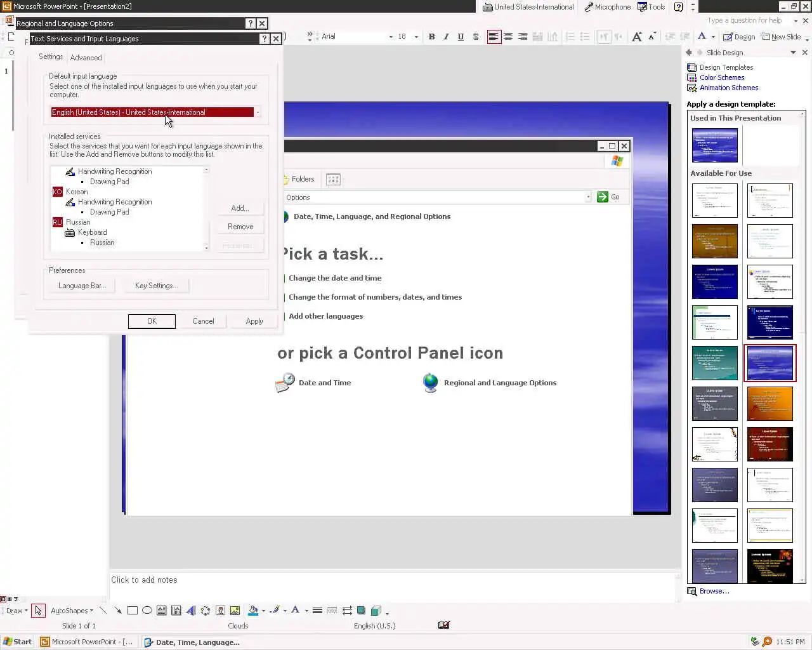812x650 pixels.
Task: Apply Fill Color paint bucket
Action: (x=252, y=611)
